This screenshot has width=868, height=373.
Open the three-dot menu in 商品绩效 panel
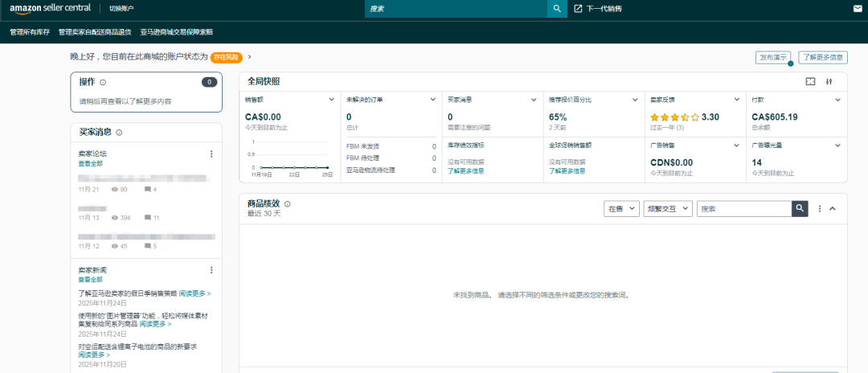click(819, 209)
